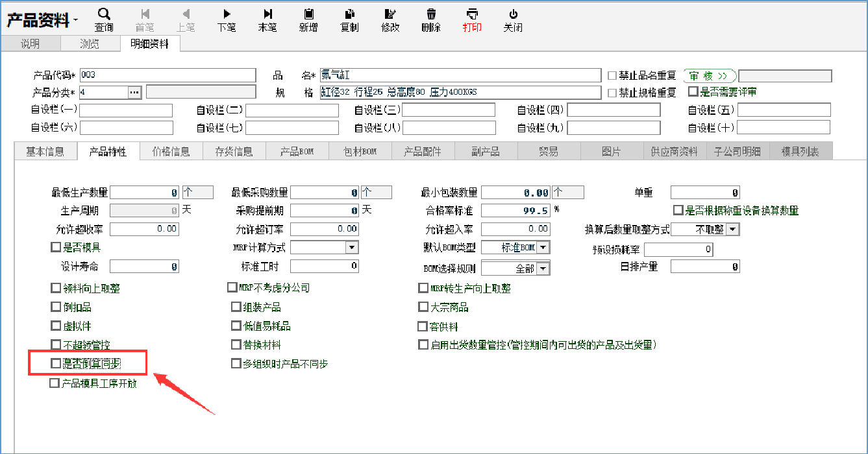Open the MRP计算方式 dropdown
The height and width of the screenshot is (454, 868).
point(351,247)
